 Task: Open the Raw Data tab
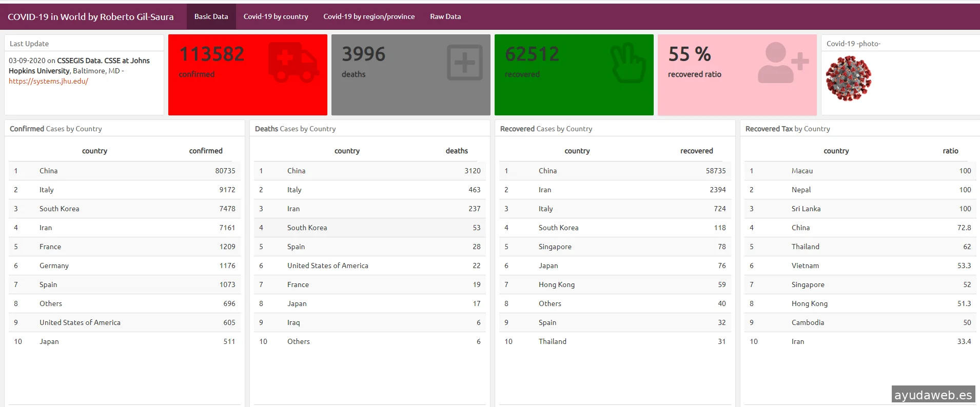pyautogui.click(x=445, y=16)
